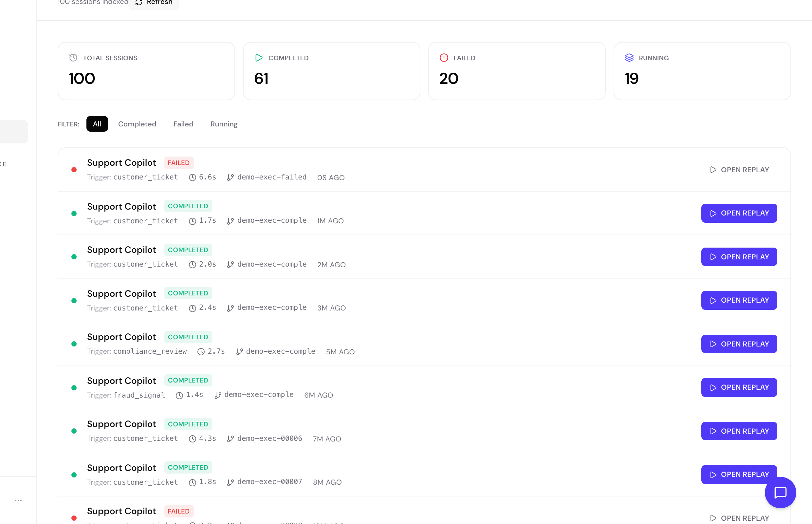Filter sessions by Failed
Screen dimensions: 812x524
[x=183, y=124]
